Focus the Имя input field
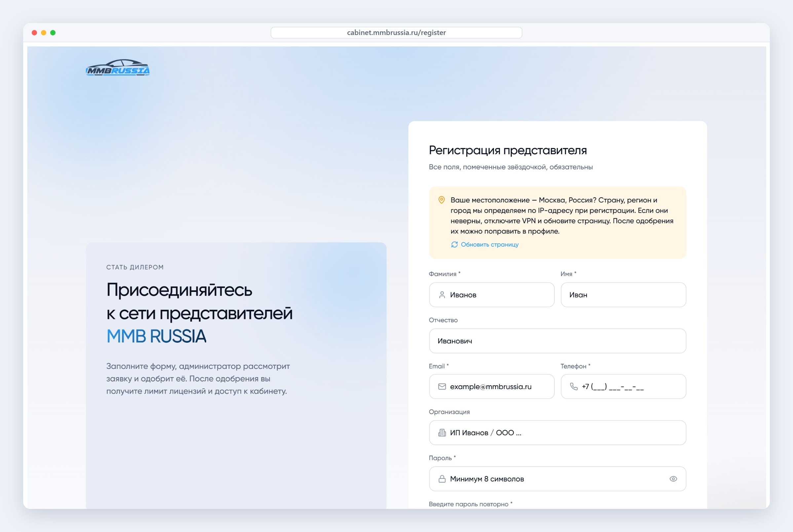The width and height of the screenshot is (793, 532). (x=623, y=295)
